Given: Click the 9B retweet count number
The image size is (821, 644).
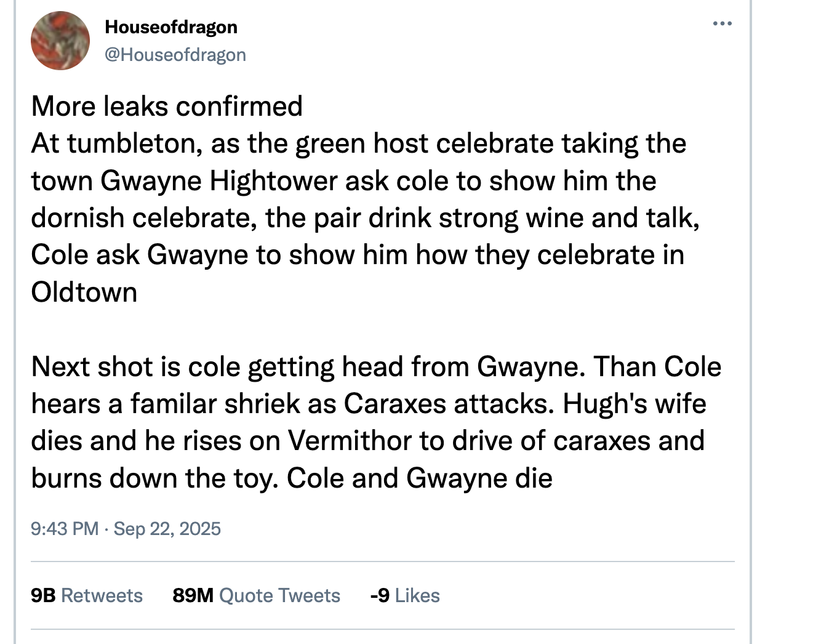Looking at the screenshot, I should click(x=43, y=595).
